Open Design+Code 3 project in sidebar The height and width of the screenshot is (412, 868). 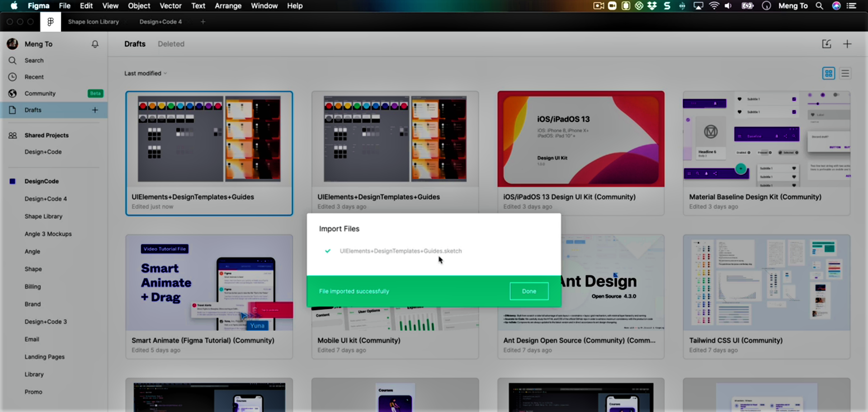(x=46, y=322)
